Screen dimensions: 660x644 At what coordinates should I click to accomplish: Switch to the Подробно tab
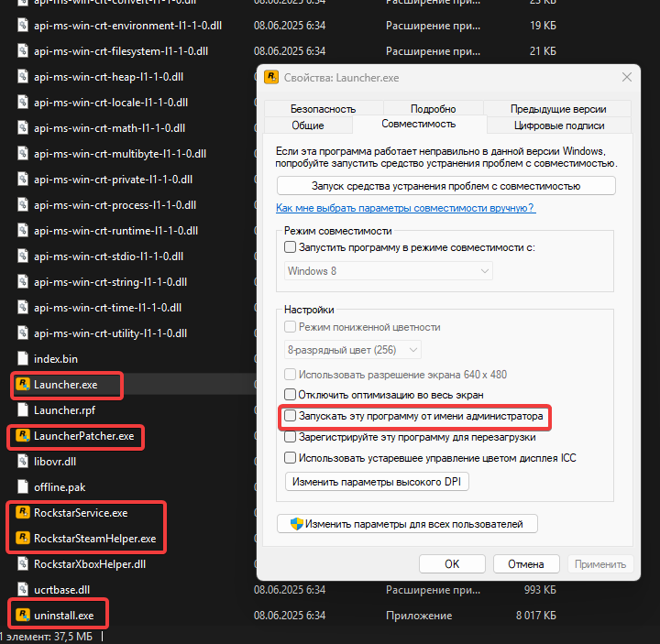pos(433,108)
